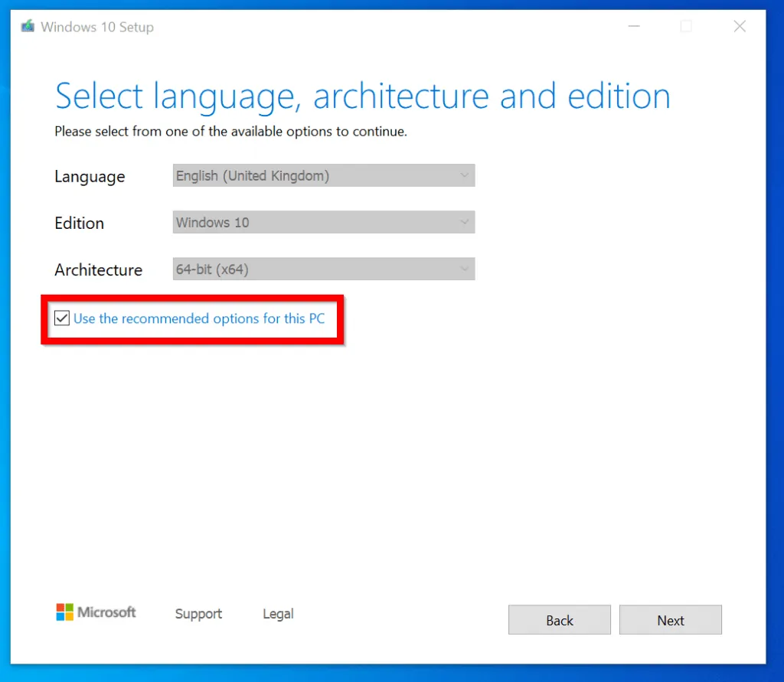Open the Edition dropdown
784x682 pixels.
click(x=324, y=222)
